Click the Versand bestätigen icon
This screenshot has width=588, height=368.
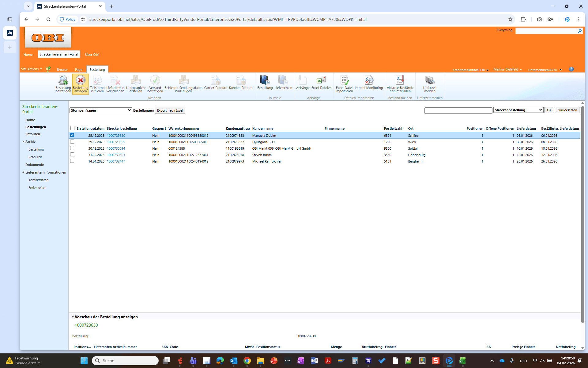155,84
